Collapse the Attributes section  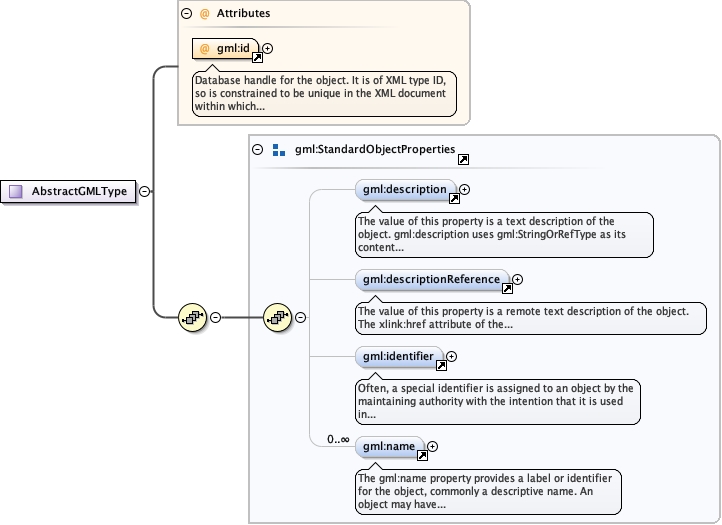coord(186,14)
